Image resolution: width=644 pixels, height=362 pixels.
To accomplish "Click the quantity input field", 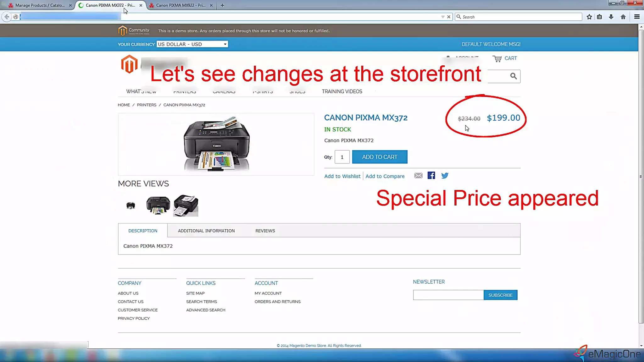I will (x=342, y=157).
